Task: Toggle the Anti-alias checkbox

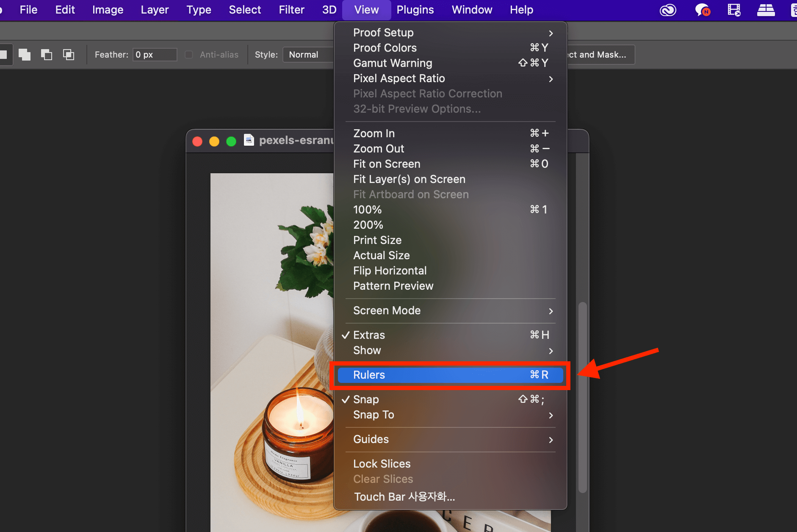Action: pyautogui.click(x=189, y=55)
